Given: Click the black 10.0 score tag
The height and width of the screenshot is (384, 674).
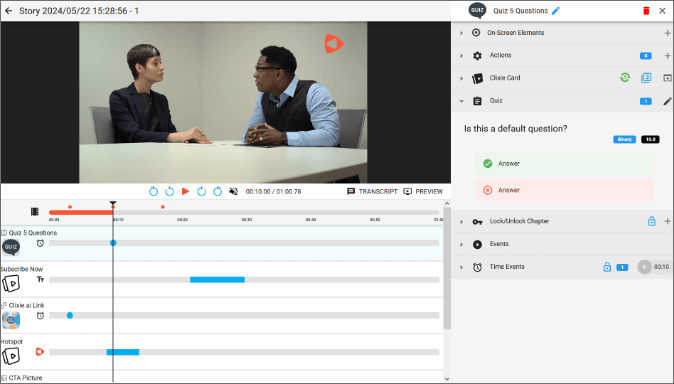Looking at the screenshot, I should (x=650, y=139).
